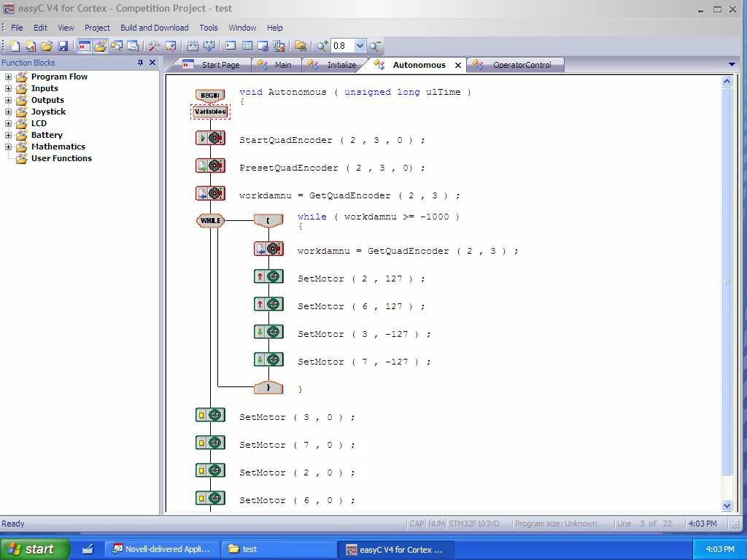The width and height of the screenshot is (747, 560).
Task: Expand the Joystick function blocks node
Action: (x=9, y=112)
